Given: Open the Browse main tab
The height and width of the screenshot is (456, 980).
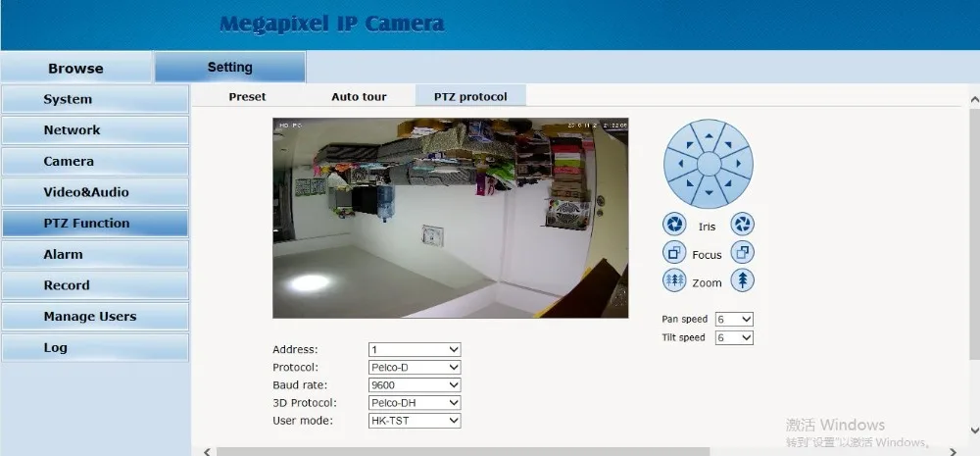Looking at the screenshot, I should [75, 69].
